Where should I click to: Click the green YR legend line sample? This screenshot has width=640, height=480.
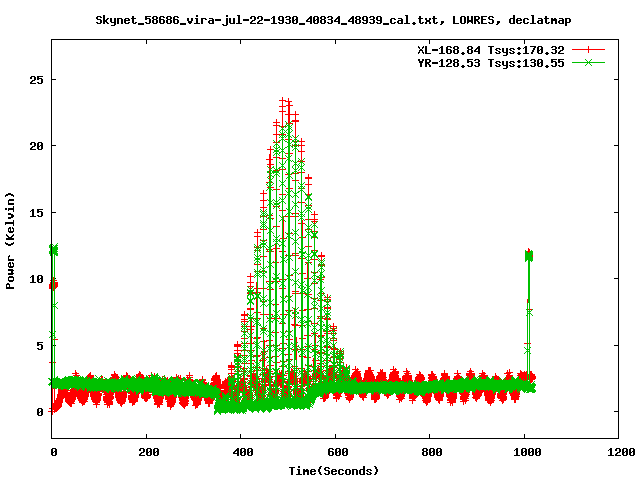[588, 62]
